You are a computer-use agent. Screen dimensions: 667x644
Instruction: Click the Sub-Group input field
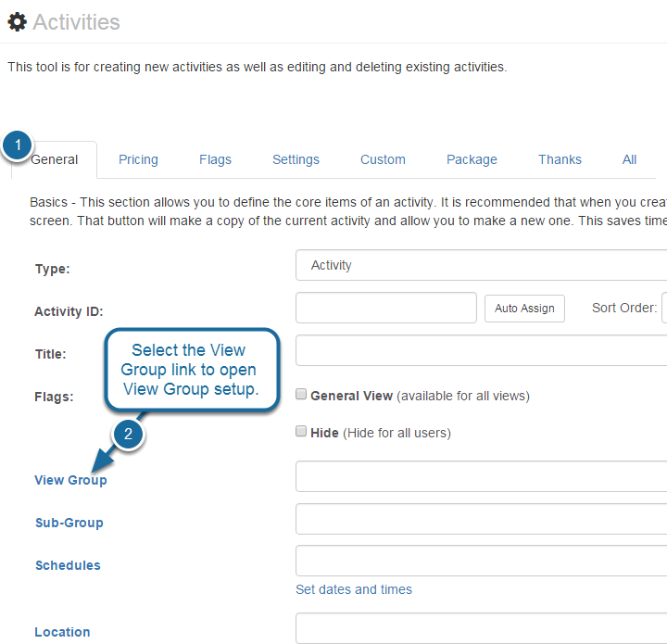pyautogui.click(x=481, y=519)
